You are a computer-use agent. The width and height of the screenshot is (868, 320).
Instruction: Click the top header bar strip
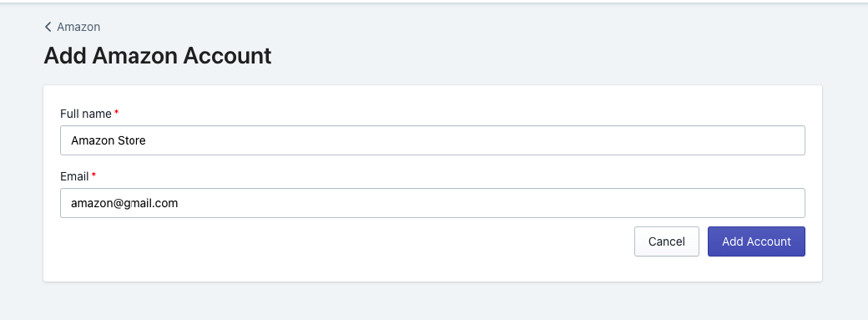coord(434,2)
